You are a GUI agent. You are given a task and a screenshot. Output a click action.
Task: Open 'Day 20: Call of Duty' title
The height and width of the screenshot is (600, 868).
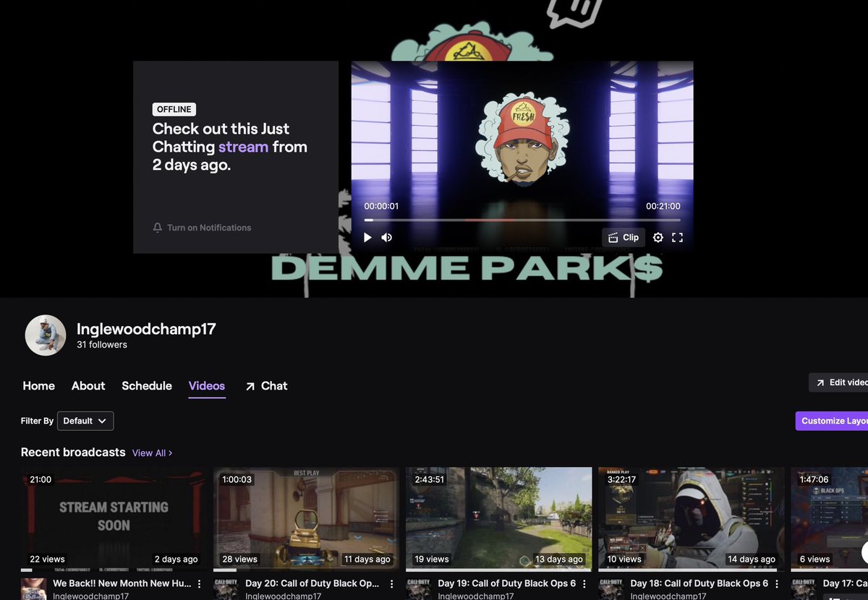pyautogui.click(x=312, y=583)
